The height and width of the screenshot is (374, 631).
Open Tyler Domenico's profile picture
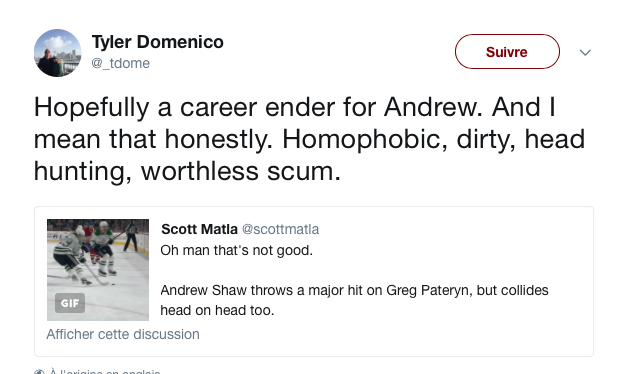[x=58, y=53]
